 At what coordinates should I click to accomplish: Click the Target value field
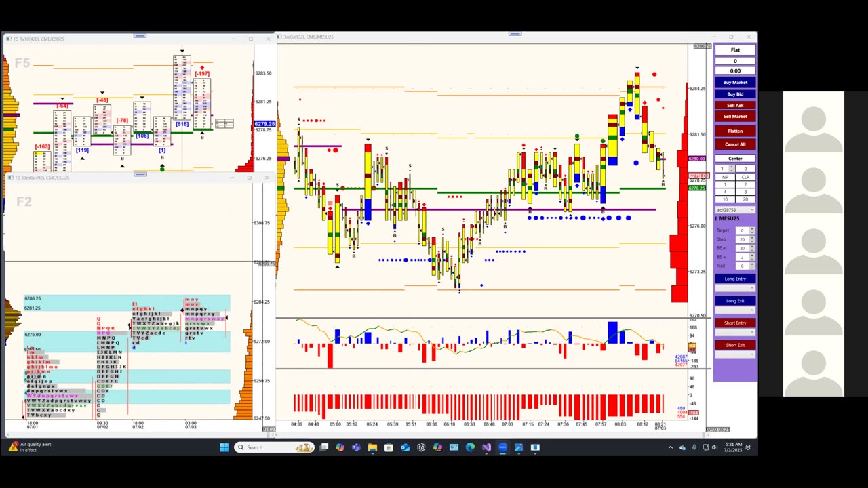[x=742, y=231]
